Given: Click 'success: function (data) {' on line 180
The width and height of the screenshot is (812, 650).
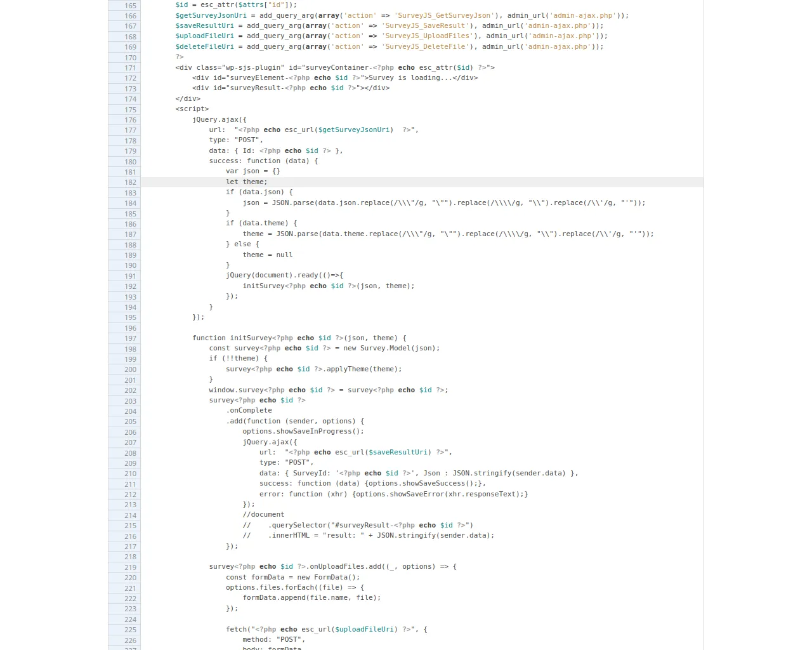Looking at the screenshot, I should click(x=263, y=161).
